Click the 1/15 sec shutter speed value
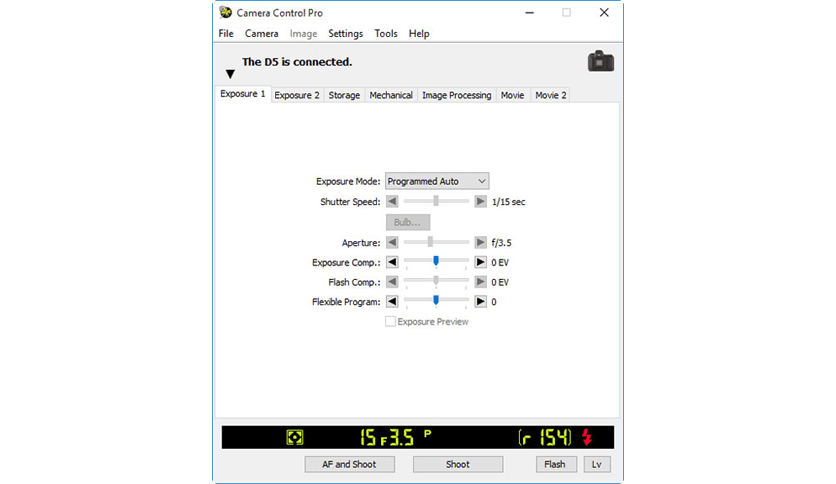Screen dimensions: 836x484 [x=509, y=202]
